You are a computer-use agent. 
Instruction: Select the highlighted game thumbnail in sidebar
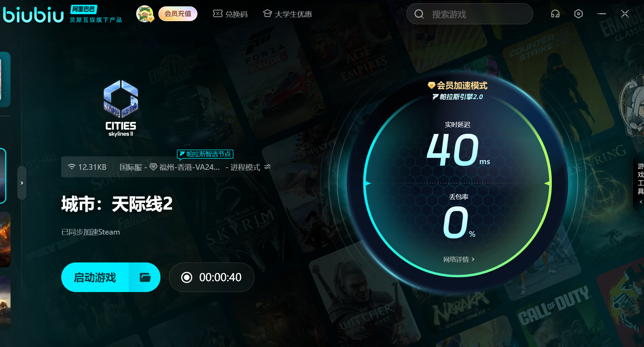coord(3,176)
